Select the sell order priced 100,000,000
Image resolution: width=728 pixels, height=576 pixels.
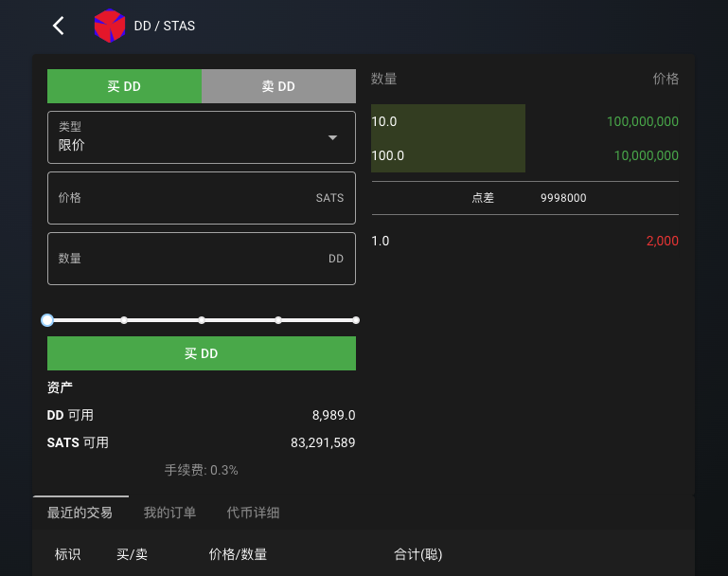pos(524,121)
